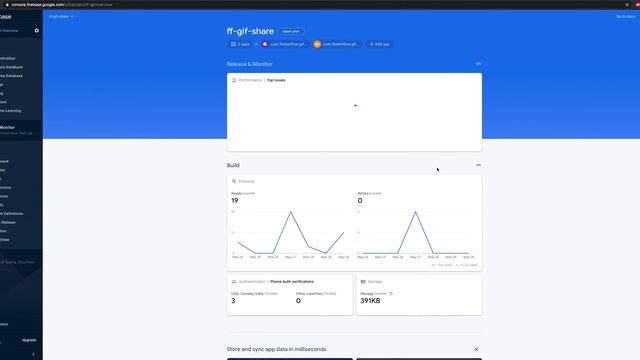Image resolution: width=640 pixels, height=360 pixels.
Task: Open the Firestore card header
Action: pyautogui.click(x=247, y=181)
